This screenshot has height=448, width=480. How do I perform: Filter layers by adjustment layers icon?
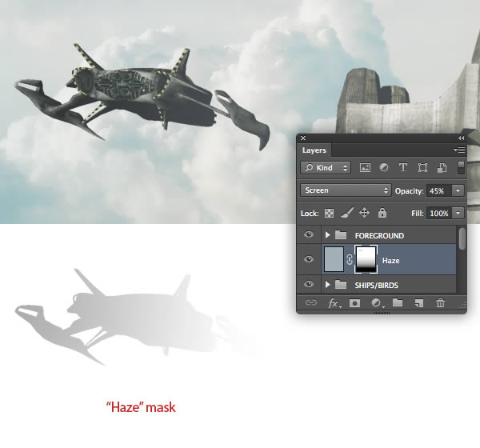[x=384, y=167]
